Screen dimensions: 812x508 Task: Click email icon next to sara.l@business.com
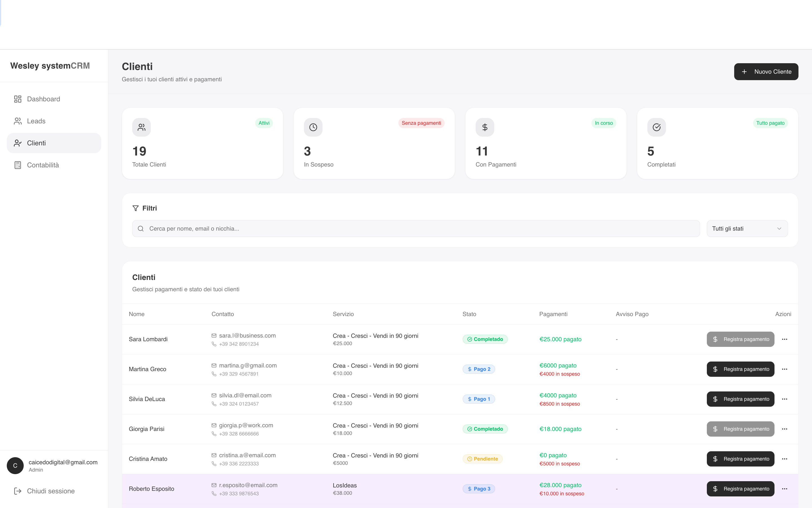click(x=214, y=335)
